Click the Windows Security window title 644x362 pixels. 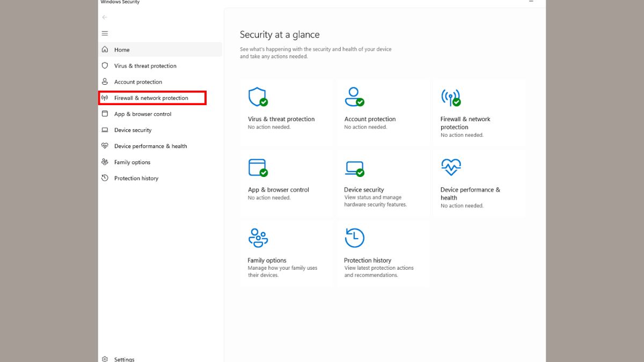coord(120,2)
